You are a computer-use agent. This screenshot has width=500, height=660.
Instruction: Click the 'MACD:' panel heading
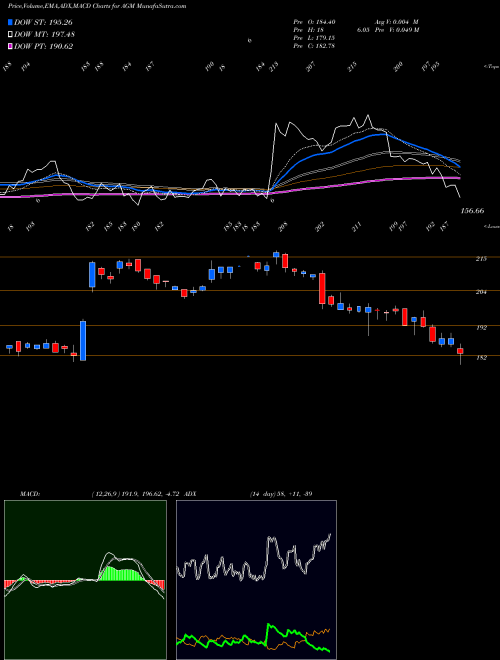29,494
